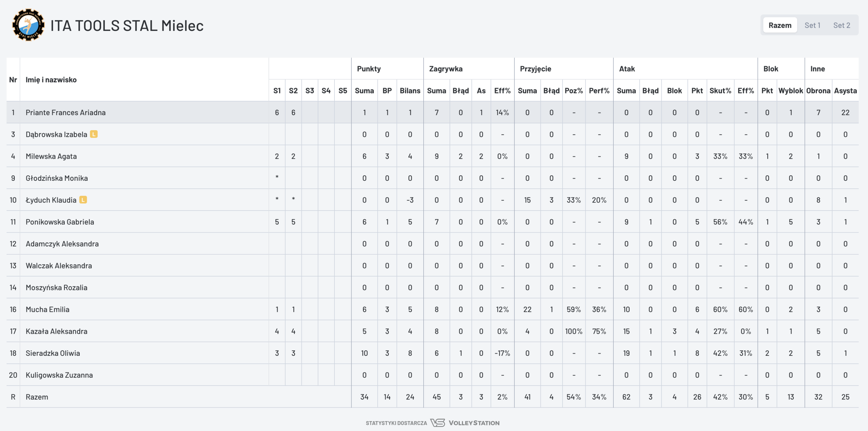
Task: Switch to the Razem tab
Action: coord(780,25)
